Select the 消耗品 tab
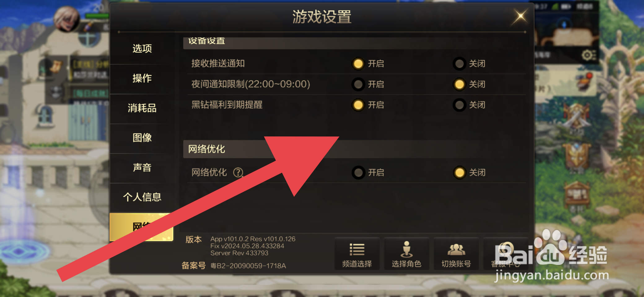This screenshot has height=297, width=644. point(142,108)
